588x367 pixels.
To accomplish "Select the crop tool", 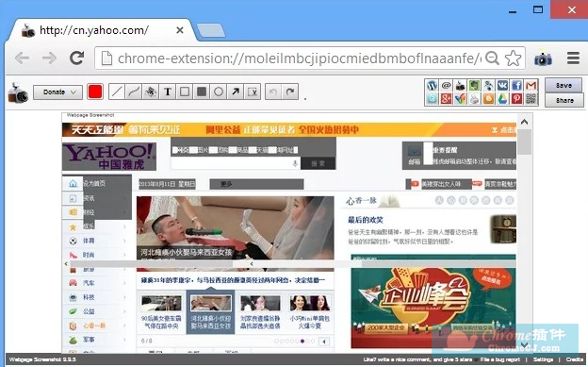I will point(253,92).
